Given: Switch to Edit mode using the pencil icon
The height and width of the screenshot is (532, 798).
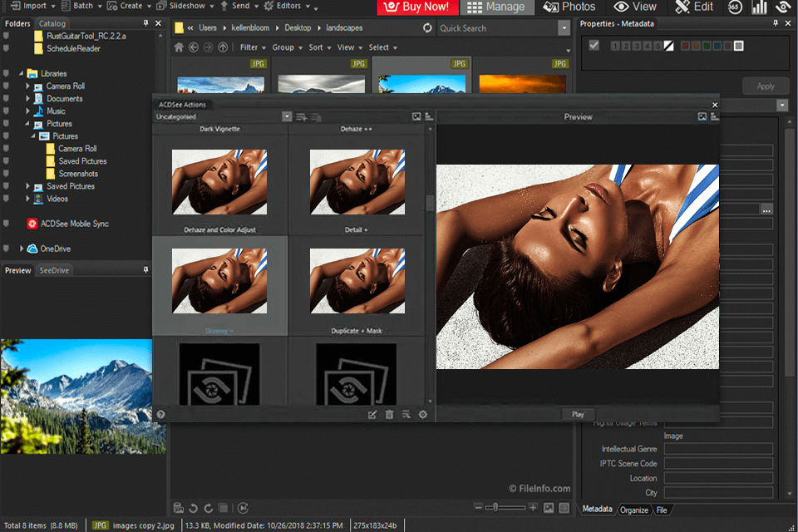Looking at the screenshot, I should (x=693, y=7).
